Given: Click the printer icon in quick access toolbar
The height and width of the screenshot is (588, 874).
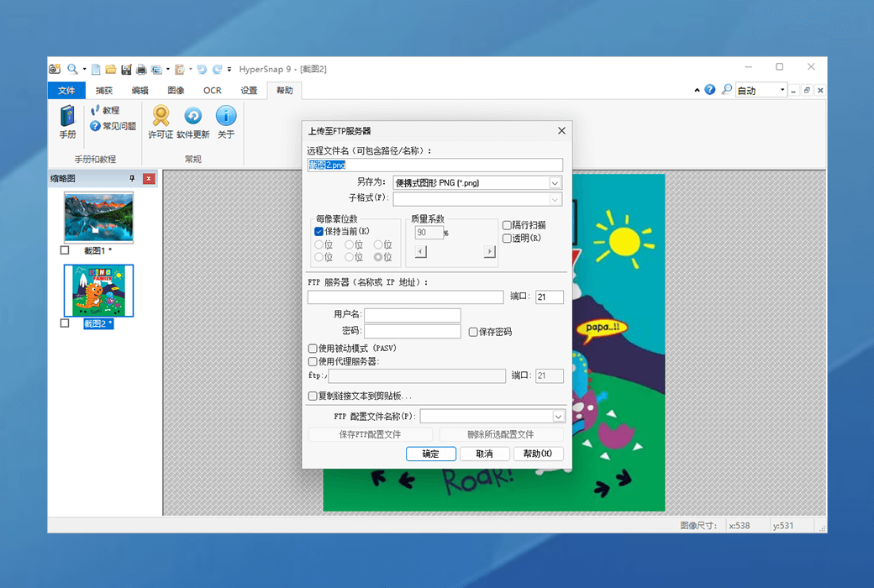Looking at the screenshot, I should coord(141,69).
